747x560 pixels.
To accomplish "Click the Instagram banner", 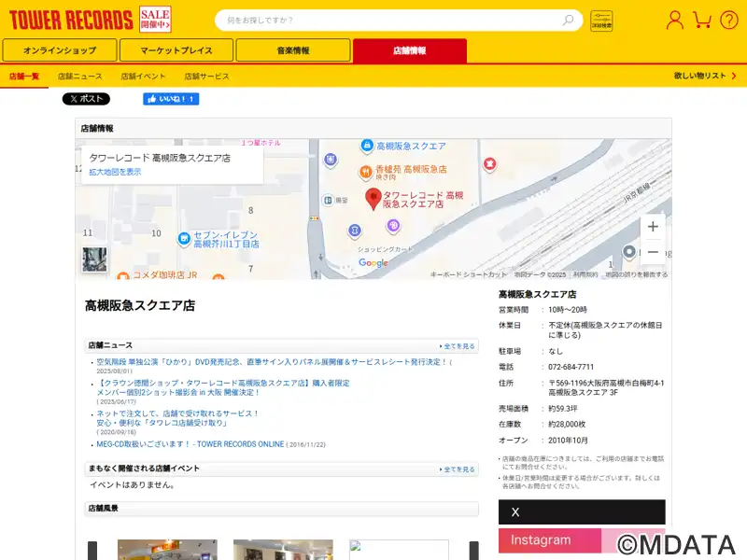I will pos(582,540).
